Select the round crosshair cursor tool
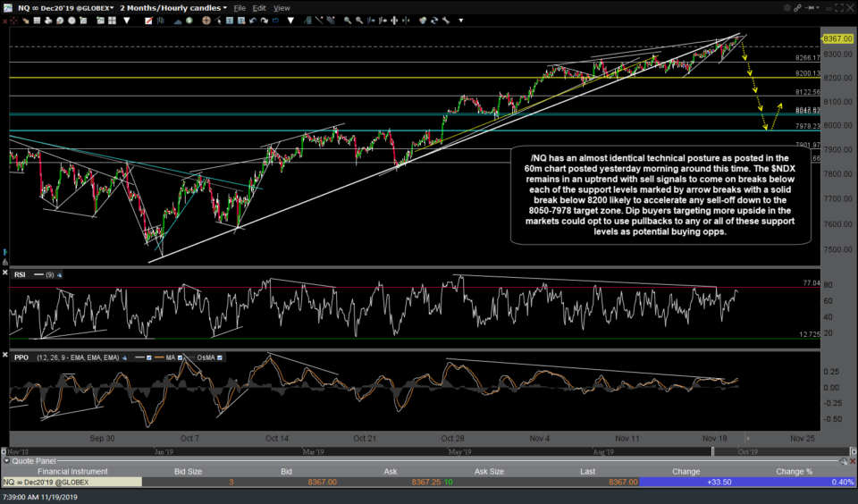The width and height of the screenshot is (858, 504). (x=206, y=21)
